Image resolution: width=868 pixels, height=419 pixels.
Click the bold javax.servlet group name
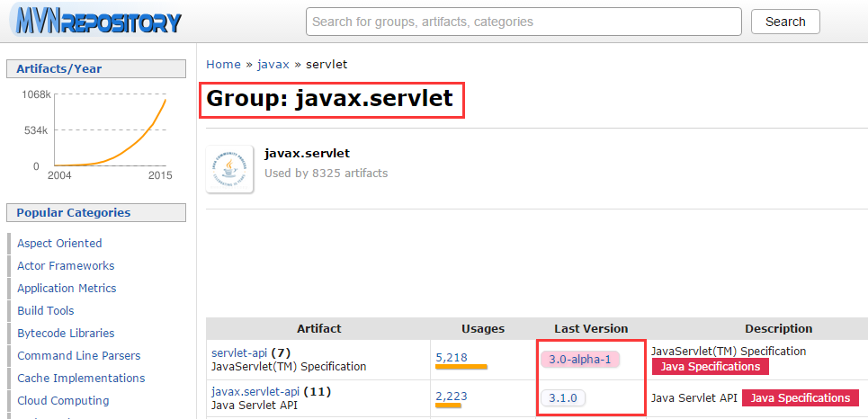tap(308, 154)
